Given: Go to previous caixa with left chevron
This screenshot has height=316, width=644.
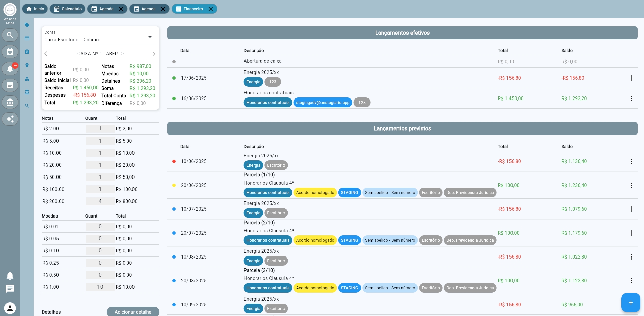Looking at the screenshot, I should point(46,54).
